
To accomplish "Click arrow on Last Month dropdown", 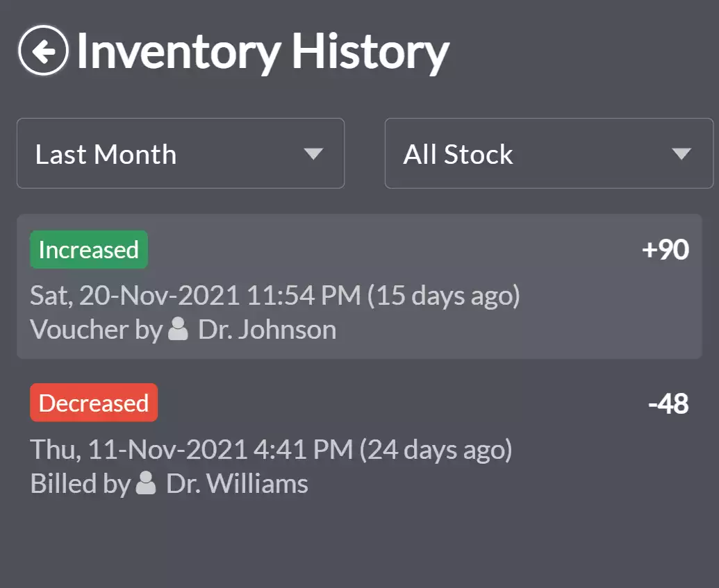I will (x=313, y=153).
